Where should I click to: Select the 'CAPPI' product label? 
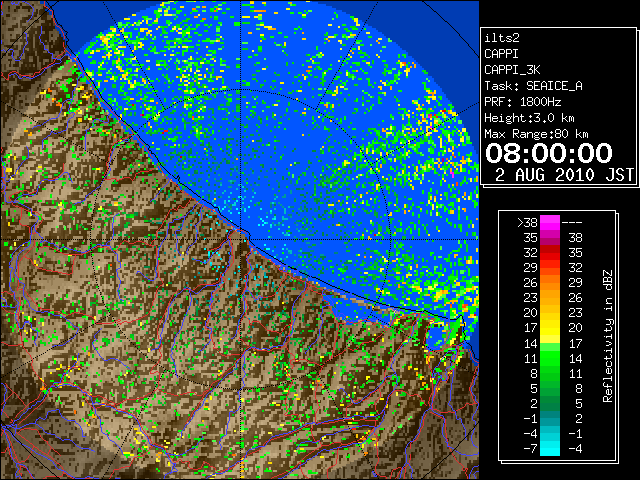(x=501, y=54)
